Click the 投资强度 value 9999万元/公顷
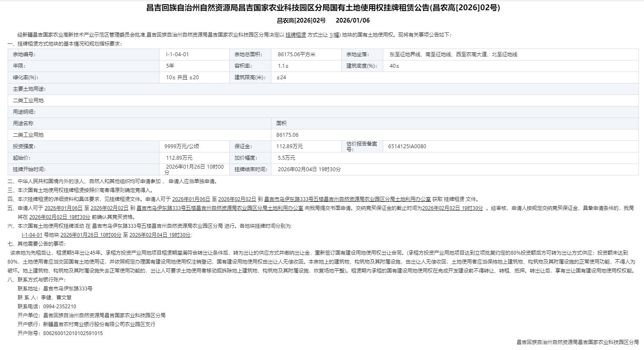The image size is (644, 350). click(182, 146)
